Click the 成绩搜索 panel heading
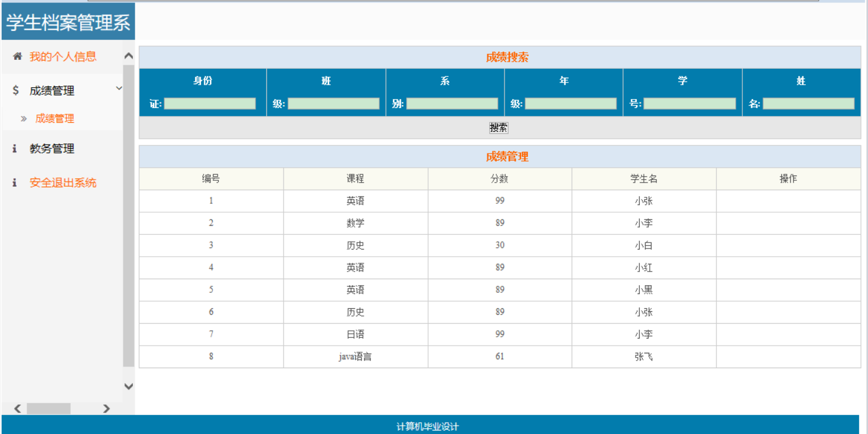This screenshot has width=868, height=434. point(507,58)
